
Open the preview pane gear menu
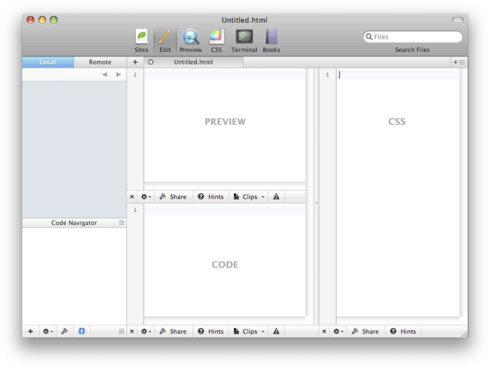coord(146,197)
